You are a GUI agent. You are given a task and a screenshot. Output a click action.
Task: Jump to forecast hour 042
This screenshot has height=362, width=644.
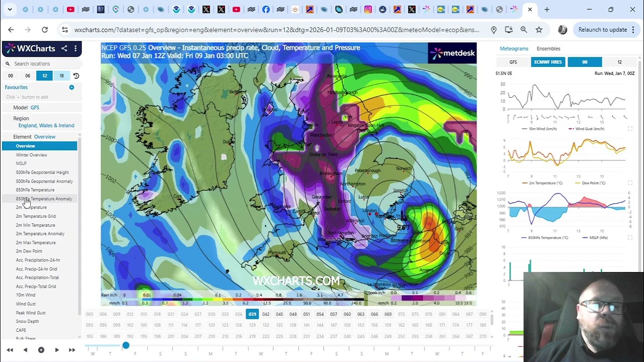[x=266, y=314]
